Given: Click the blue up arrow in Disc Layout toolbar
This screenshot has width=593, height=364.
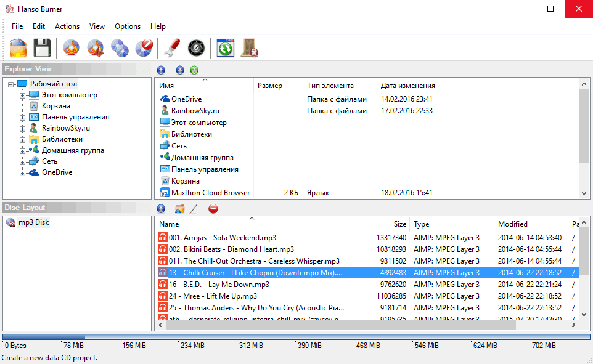Looking at the screenshot, I should (x=161, y=209).
